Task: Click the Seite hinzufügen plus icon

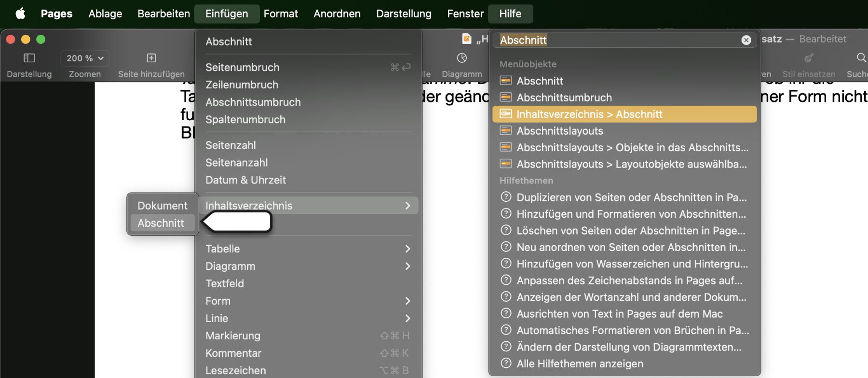Action: click(151, 58)
